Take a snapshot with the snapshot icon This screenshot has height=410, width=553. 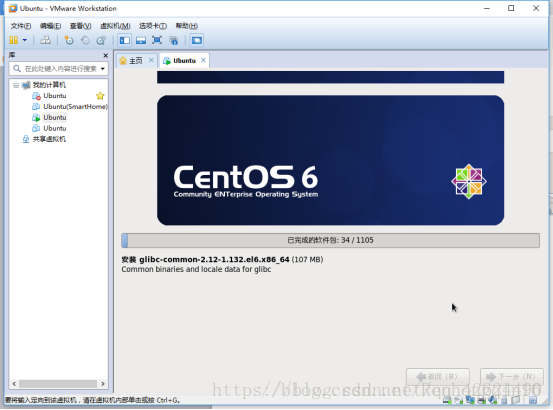tap(69, 40)
